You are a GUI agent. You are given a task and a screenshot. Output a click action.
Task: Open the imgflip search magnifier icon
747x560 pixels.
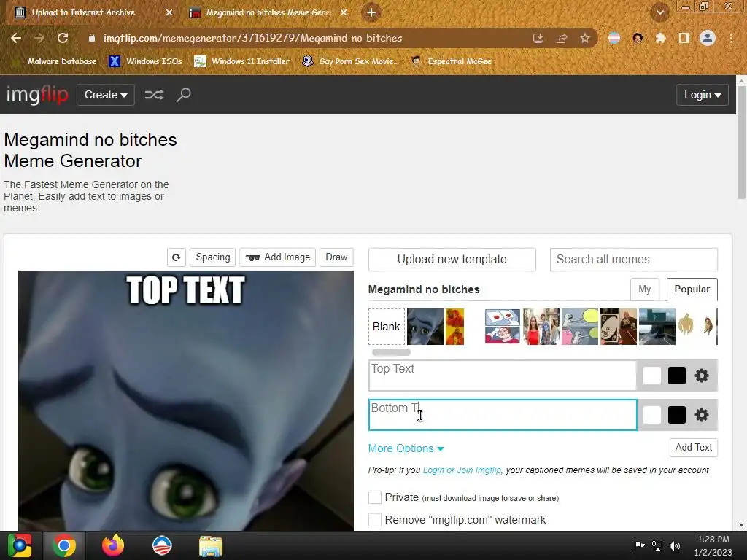point(183,95)
